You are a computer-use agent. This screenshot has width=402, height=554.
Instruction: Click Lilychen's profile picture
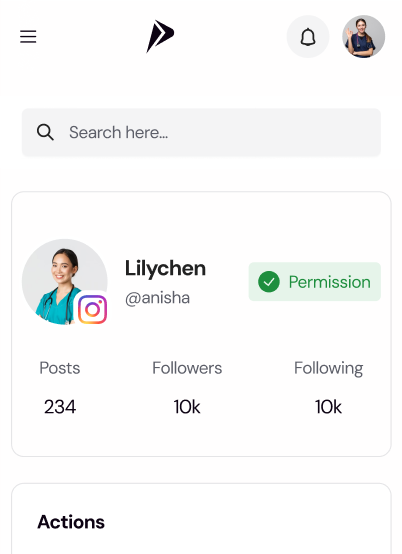[65, 282]
